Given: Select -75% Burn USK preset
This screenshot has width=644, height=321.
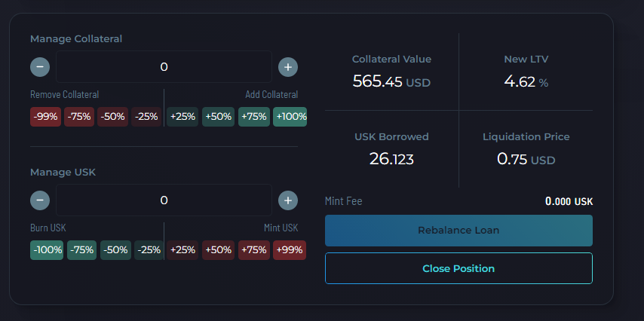Looking at the screenshot, I should coord(82,250).
